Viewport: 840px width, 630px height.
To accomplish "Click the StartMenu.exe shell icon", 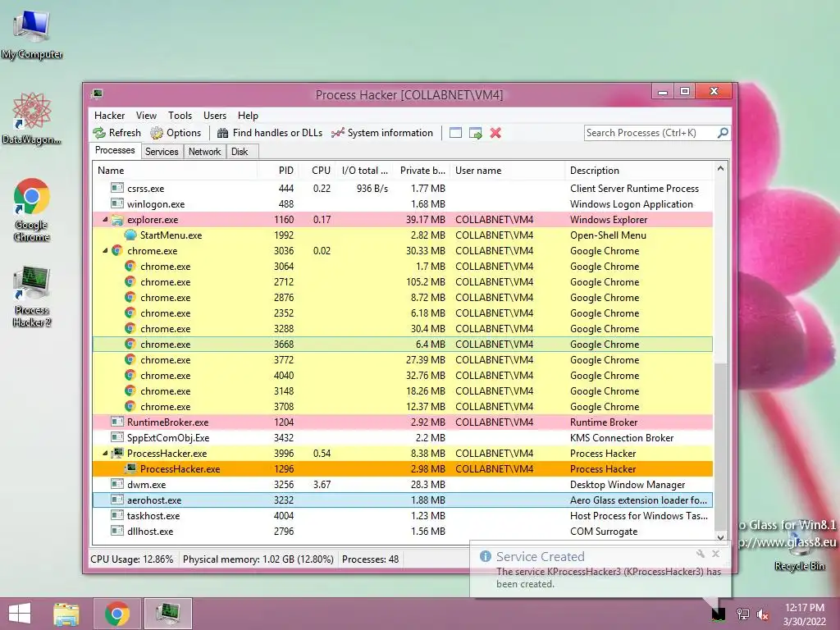I will [x=130, y=235].
